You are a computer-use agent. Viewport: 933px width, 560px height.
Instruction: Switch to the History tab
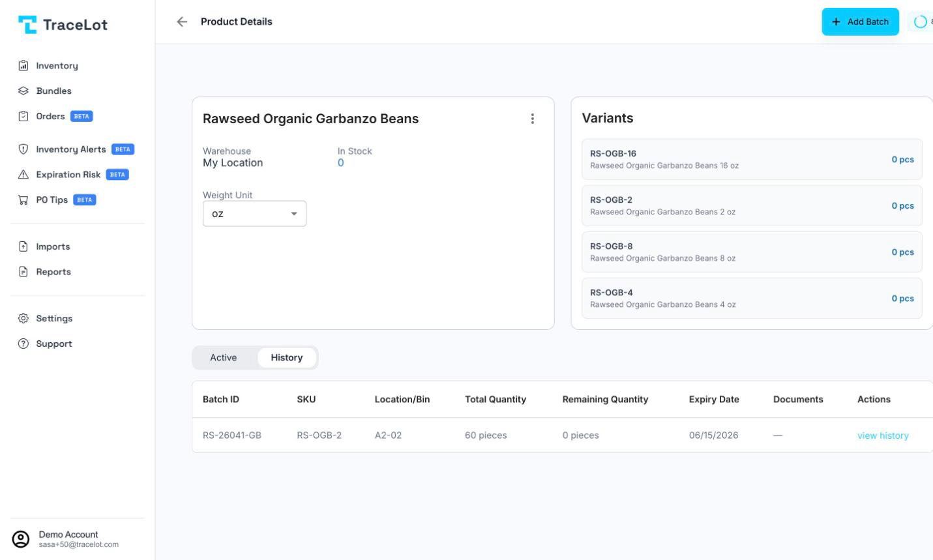click(x=287, y=358)
